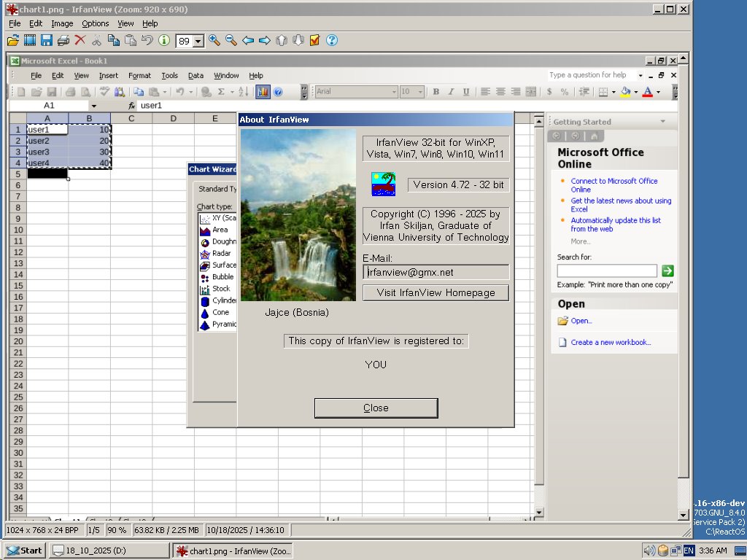Click the scissors Cut icon
This screenshot has height=560, width=747.
tap(96, 41)
